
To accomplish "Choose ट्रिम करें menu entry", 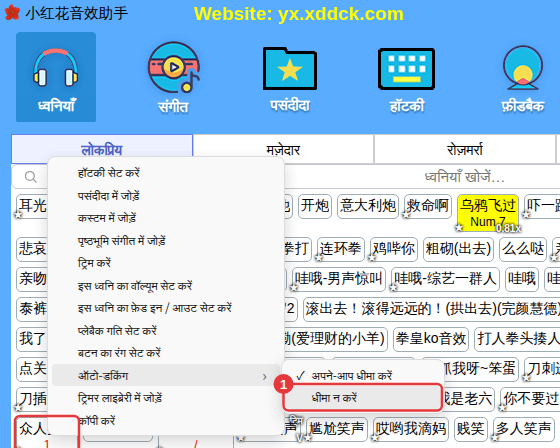I will 166,263.
